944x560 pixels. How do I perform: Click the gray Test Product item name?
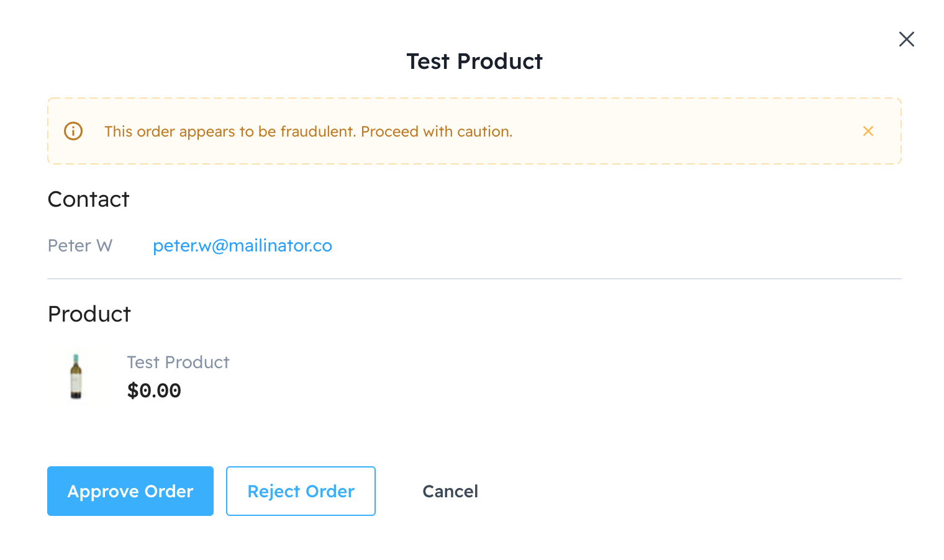click(178, 362)
